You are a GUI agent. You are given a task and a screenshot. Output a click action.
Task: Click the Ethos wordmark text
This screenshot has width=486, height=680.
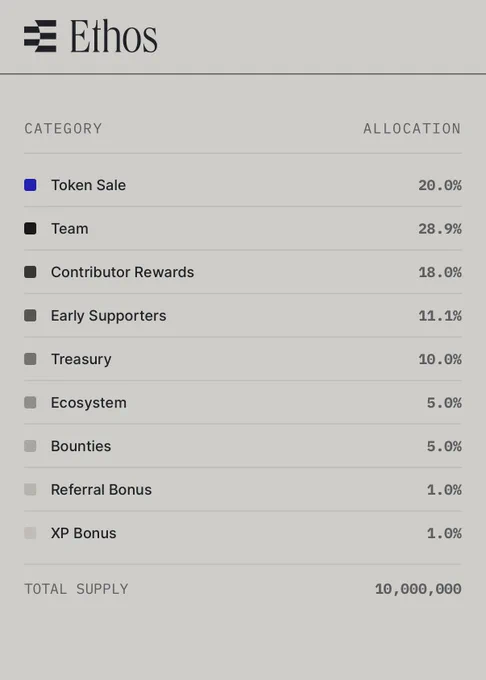(114, 36)
